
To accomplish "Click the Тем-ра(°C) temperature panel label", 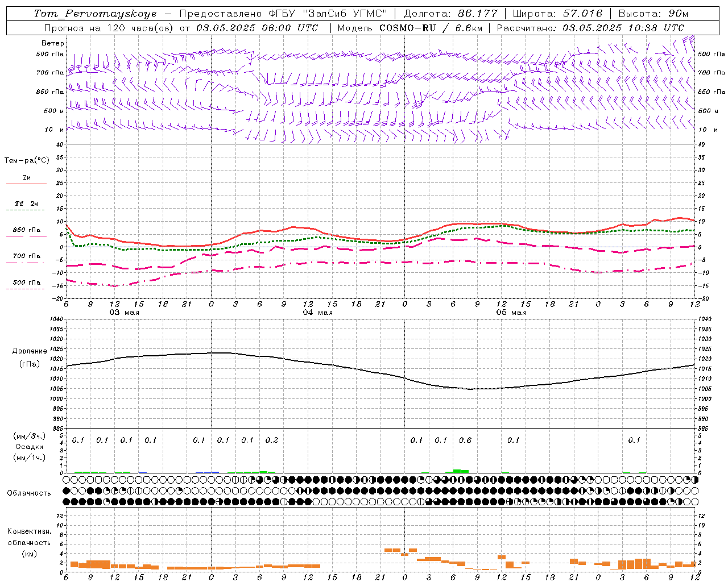I will point(27,161).
